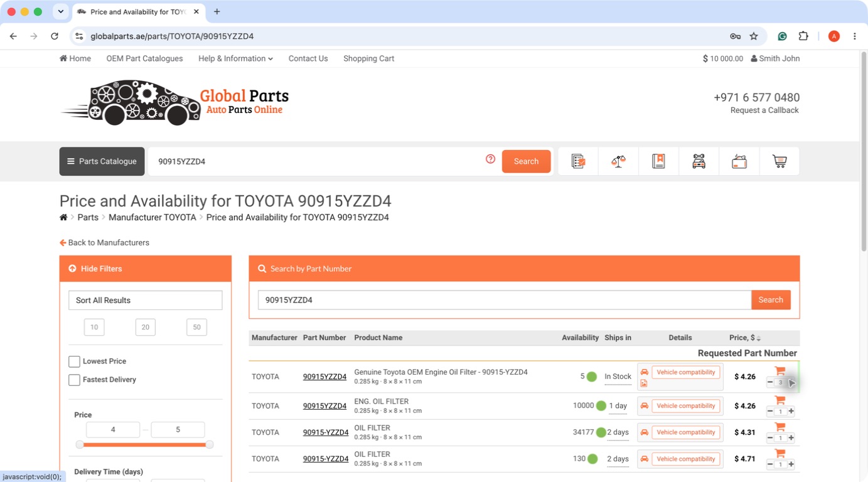Focus the Search by Part Number input field

[x=505, y=300]
